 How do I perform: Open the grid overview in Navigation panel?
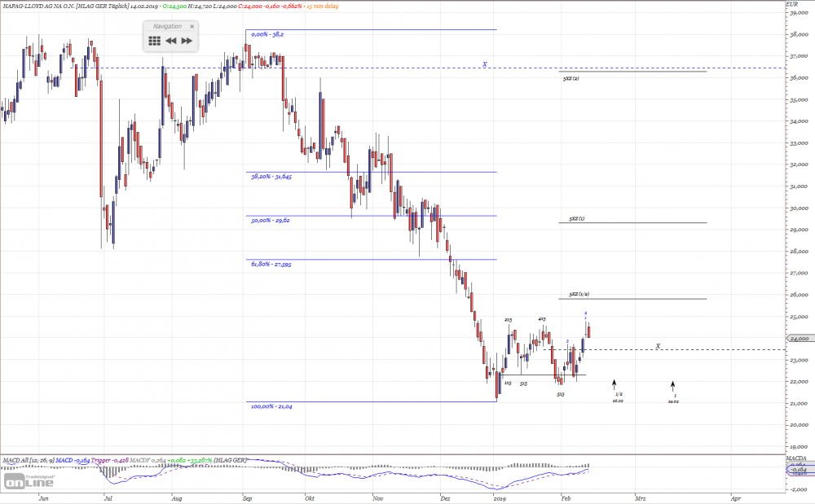click(x=154, y=41)
